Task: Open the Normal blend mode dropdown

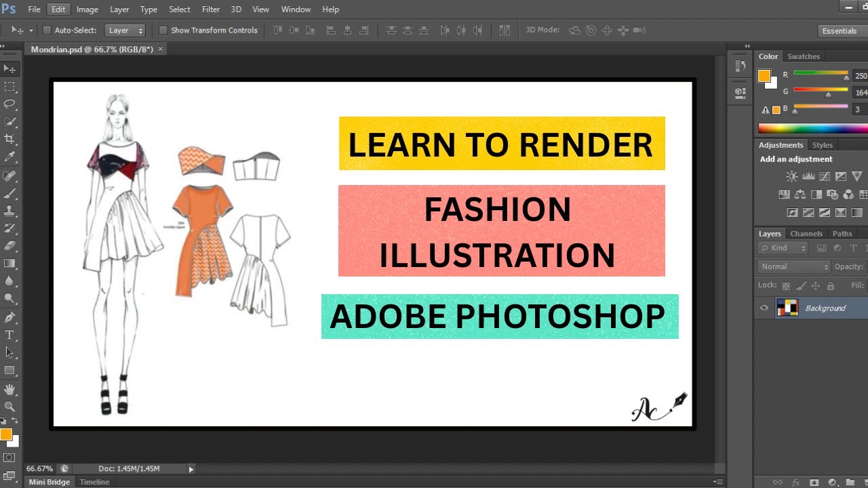Action: [x=794, y=267]
